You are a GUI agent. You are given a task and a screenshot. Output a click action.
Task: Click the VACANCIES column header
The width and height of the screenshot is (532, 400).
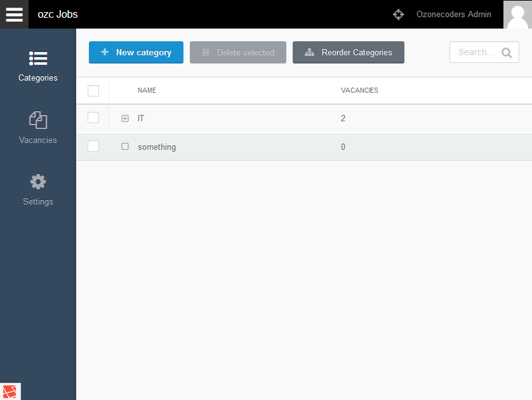359,90
